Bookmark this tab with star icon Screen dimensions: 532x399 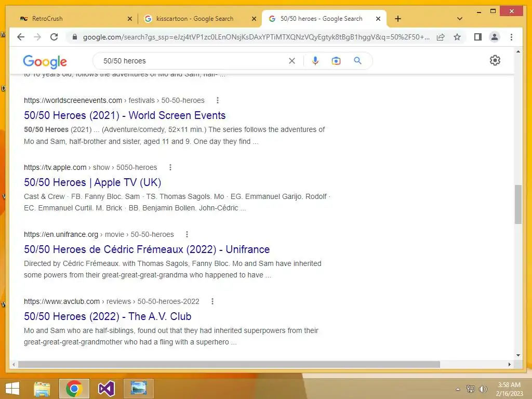click(x=457, y=37)
